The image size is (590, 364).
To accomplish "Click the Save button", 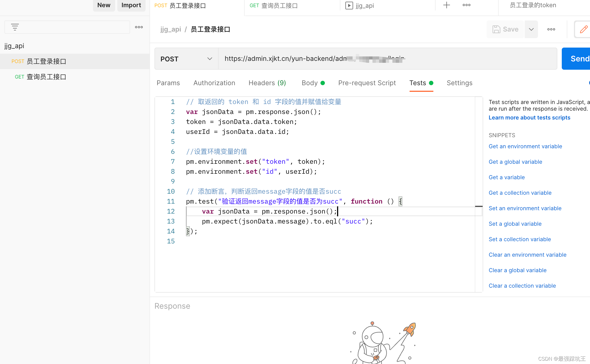I will [506, 29].
